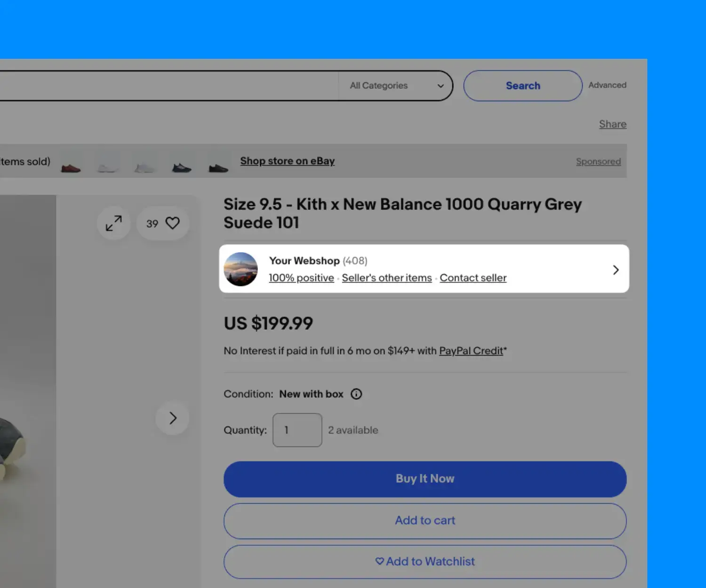The height and width of the screenshot is (588, 706).
Task: Select the first white sneaker thumbnail
Action: [107, 167]
